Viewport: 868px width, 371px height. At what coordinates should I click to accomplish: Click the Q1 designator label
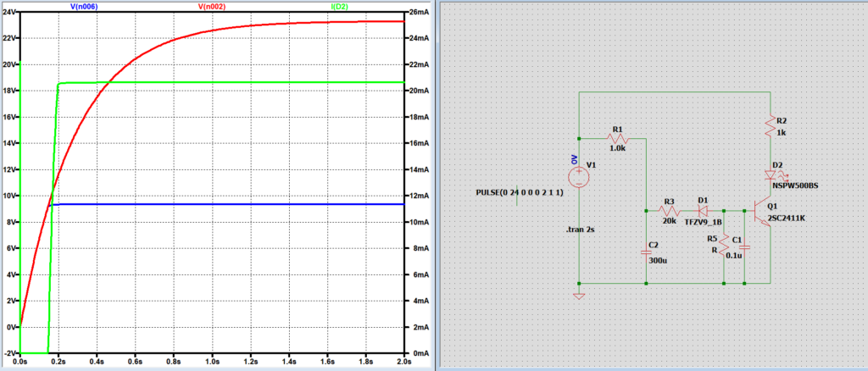tap(773, 206)
